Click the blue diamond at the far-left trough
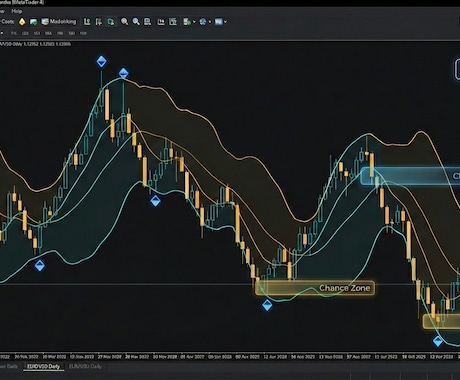This screenshot has height=380, width=460. (x=40, y=266)
